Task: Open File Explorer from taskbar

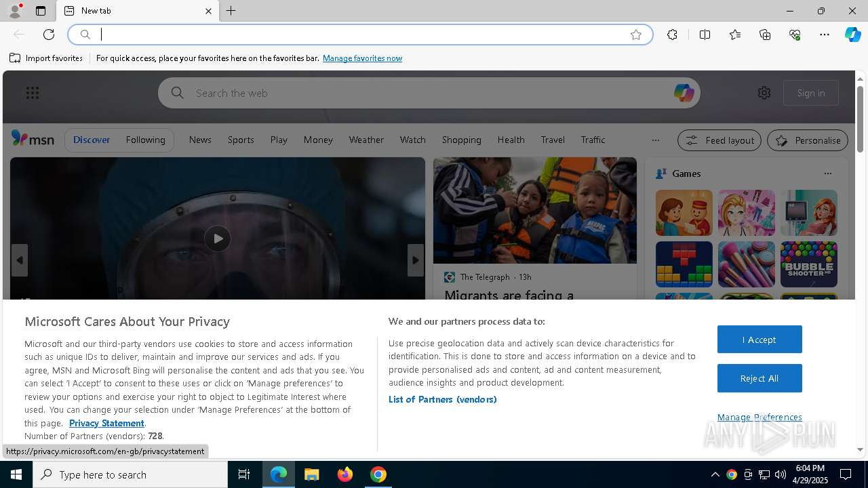Action: (x=312, y=474)
